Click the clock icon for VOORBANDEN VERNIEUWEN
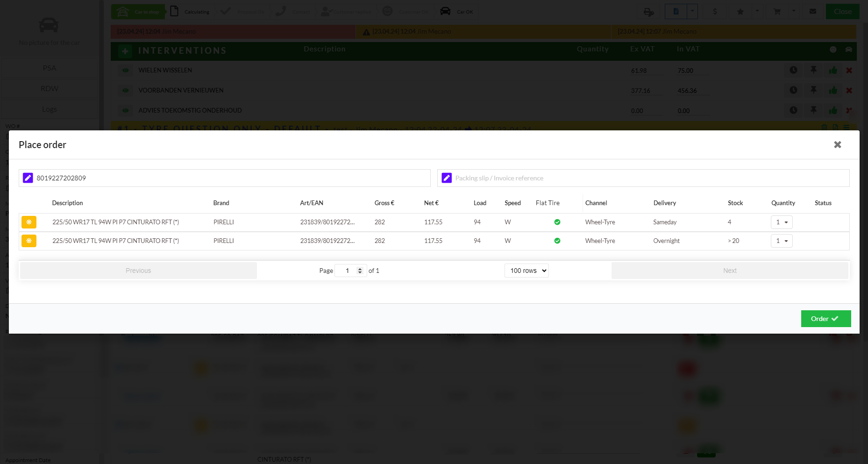Screen dimensions: 868x464 793,90
